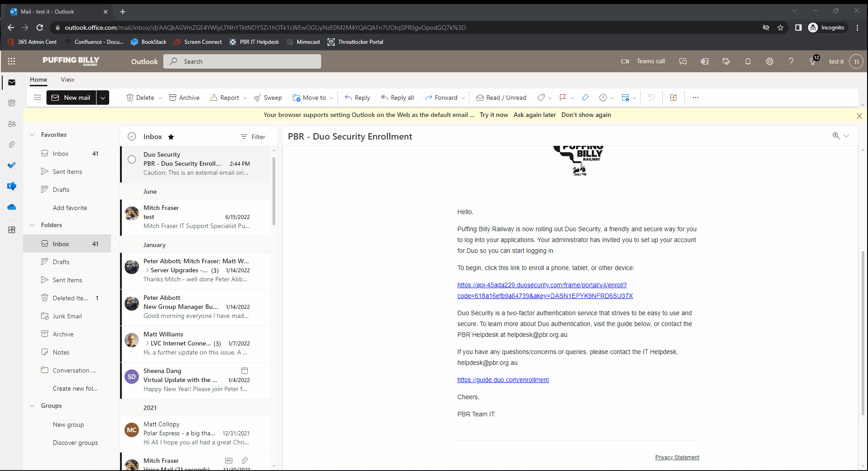The image size is (868, 471).
Task: Switch to the Home tab
Action: tap(38, 79)
